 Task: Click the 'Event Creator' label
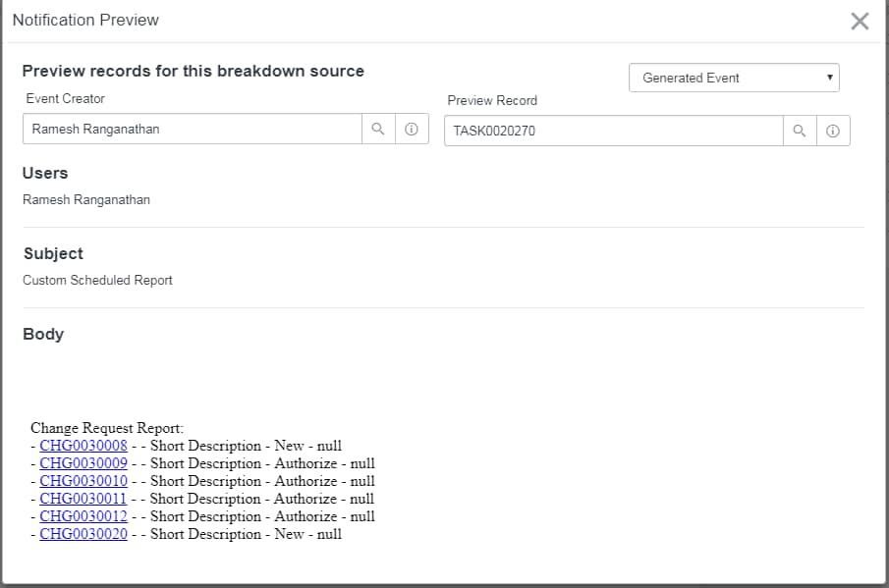(65, 98)
